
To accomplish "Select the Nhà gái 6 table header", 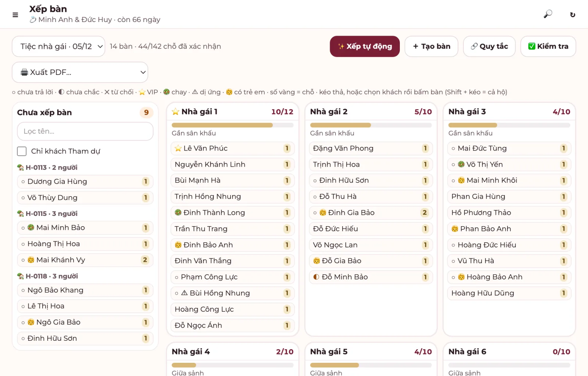I will click(509, 352).
